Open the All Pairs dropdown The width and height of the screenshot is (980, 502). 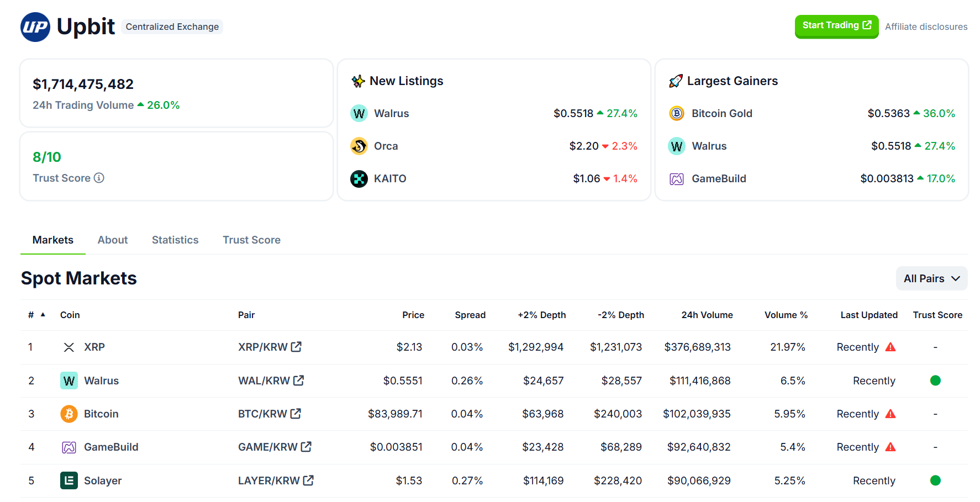pyautogui.click(x=931, y=278)
